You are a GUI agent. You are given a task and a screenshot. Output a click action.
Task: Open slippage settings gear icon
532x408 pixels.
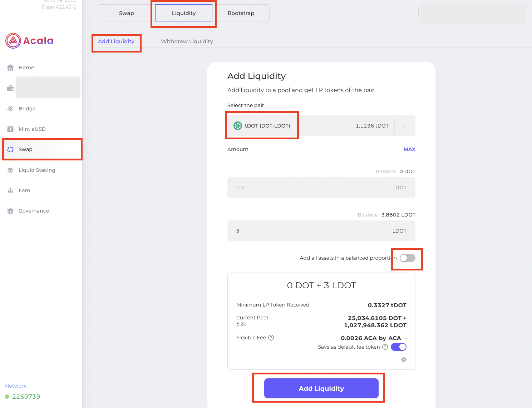pyautogui.click(x=404, y=359)
